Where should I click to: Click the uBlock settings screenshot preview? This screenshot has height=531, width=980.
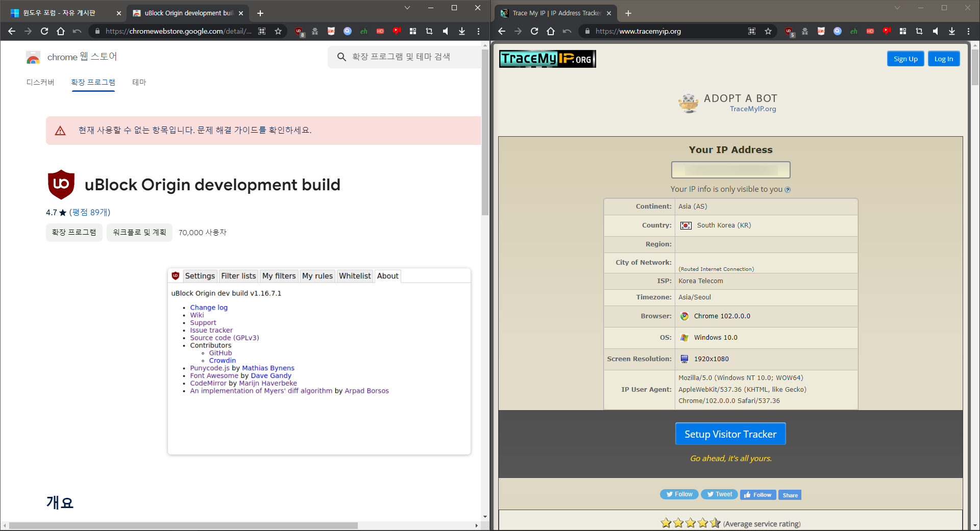click(319, 361)
